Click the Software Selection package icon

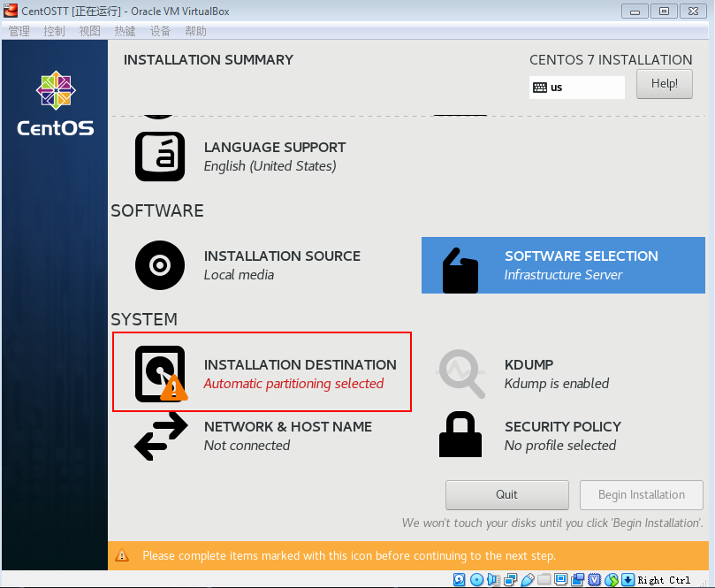point(460,270)
